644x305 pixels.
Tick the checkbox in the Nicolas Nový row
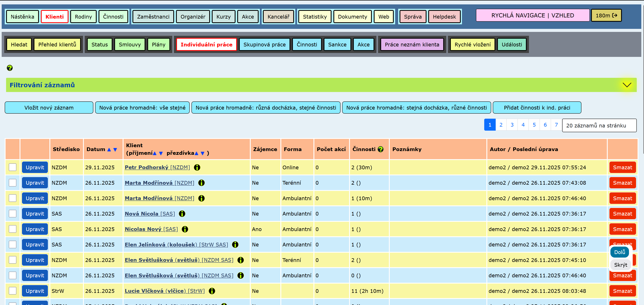[12, 229]
